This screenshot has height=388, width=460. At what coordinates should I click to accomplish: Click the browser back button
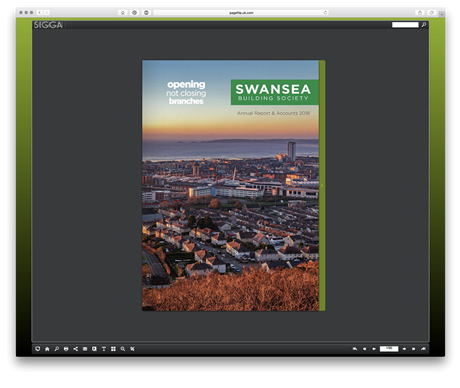pos(39,12)
